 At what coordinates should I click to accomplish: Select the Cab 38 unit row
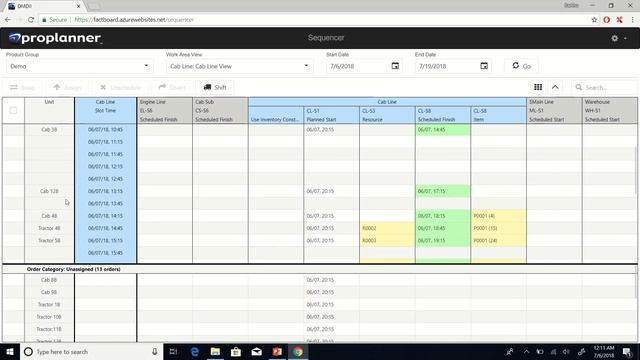(x=49, y=129)
